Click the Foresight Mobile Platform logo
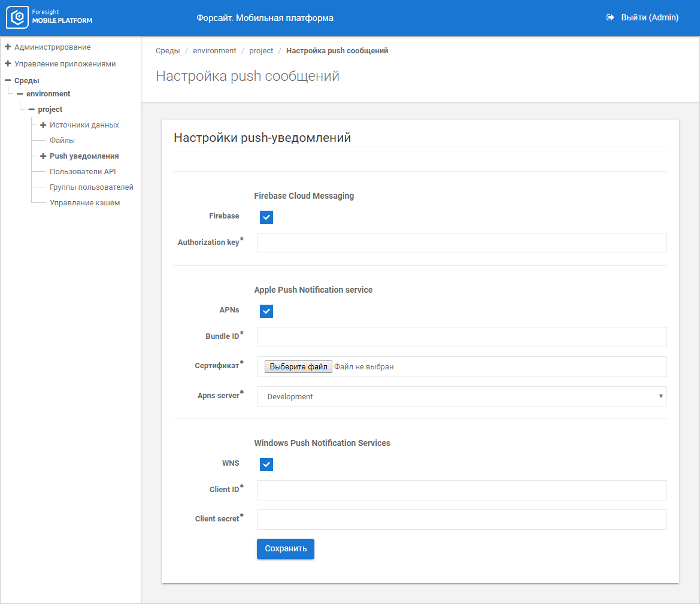Screen dimensions: 700x604 pos(50,17)
